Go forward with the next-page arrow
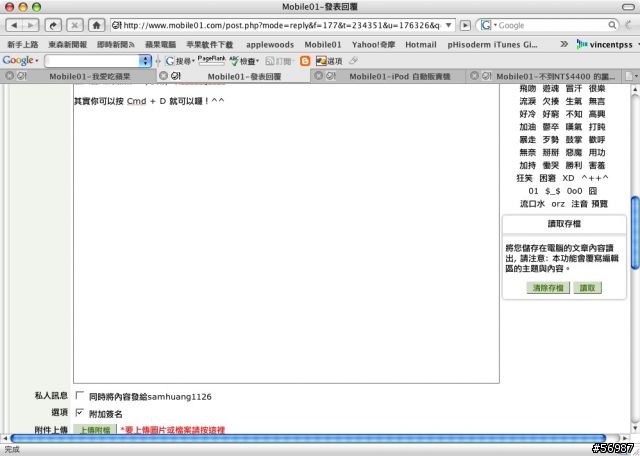The height and width of the screenshot is (456, 640). coord(31,25)
